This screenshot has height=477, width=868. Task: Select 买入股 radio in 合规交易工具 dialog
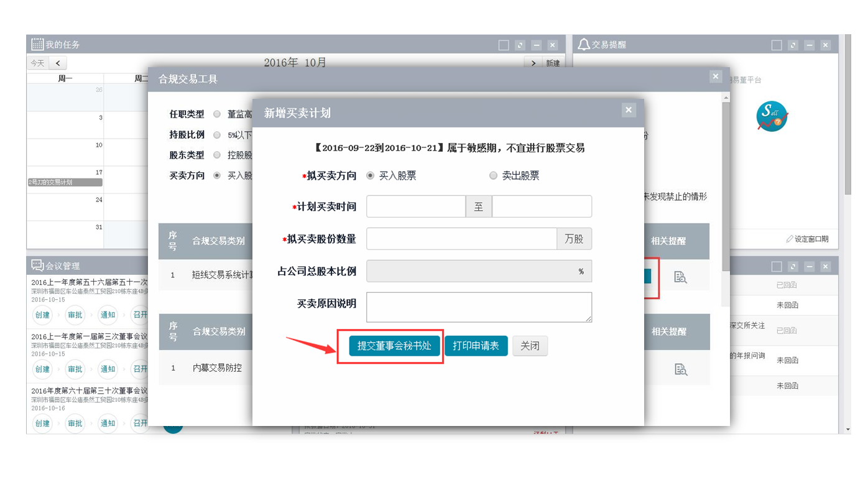tap(217, 176)
